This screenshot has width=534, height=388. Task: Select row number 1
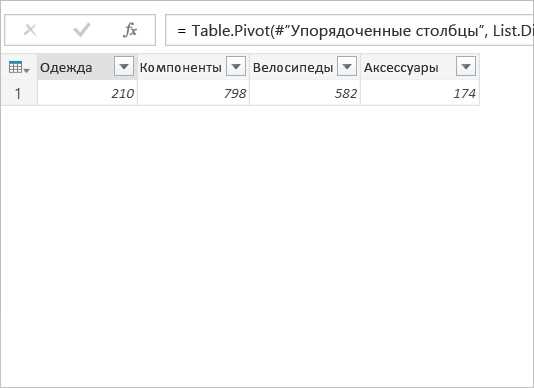[x=18, y=93]
